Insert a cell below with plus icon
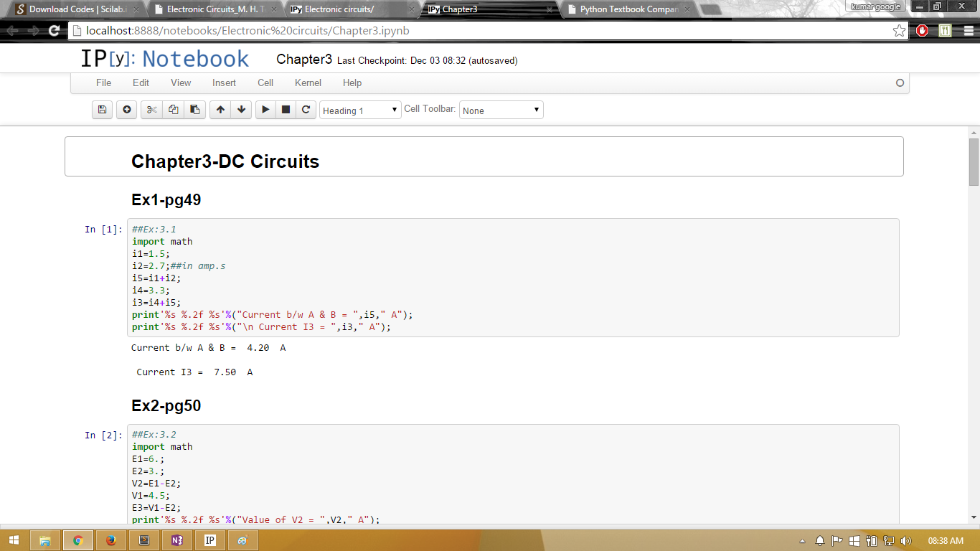The height and width of the screenshot is (551, 980). (127, 110)
